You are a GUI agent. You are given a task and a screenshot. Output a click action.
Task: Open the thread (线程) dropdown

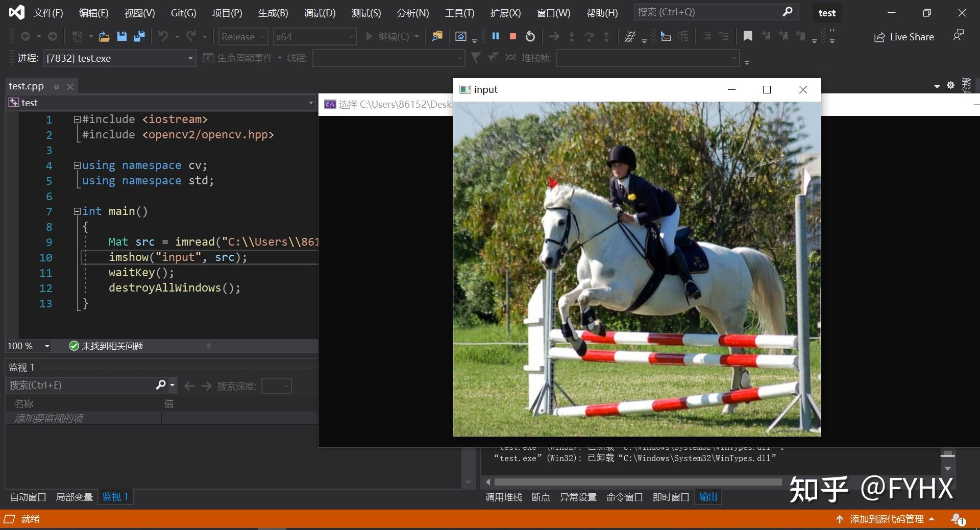[388, 58]
